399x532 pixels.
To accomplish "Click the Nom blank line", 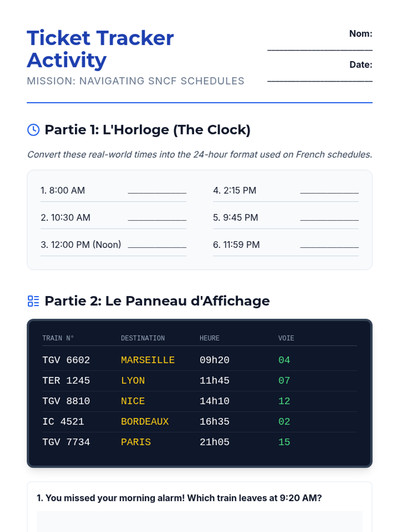I will pyautogui.click(x=320, y=50).
